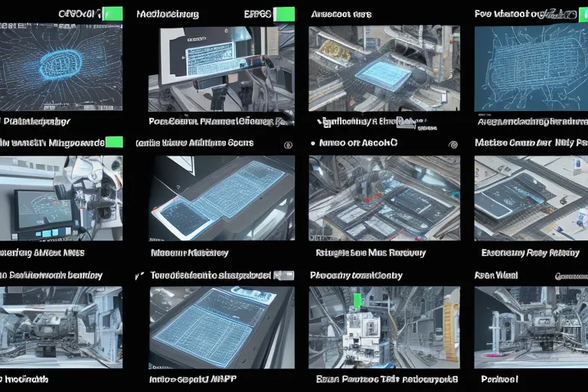Click the green badge in the top-right column header
Screen dimensions: 588x392
[586, 14]
